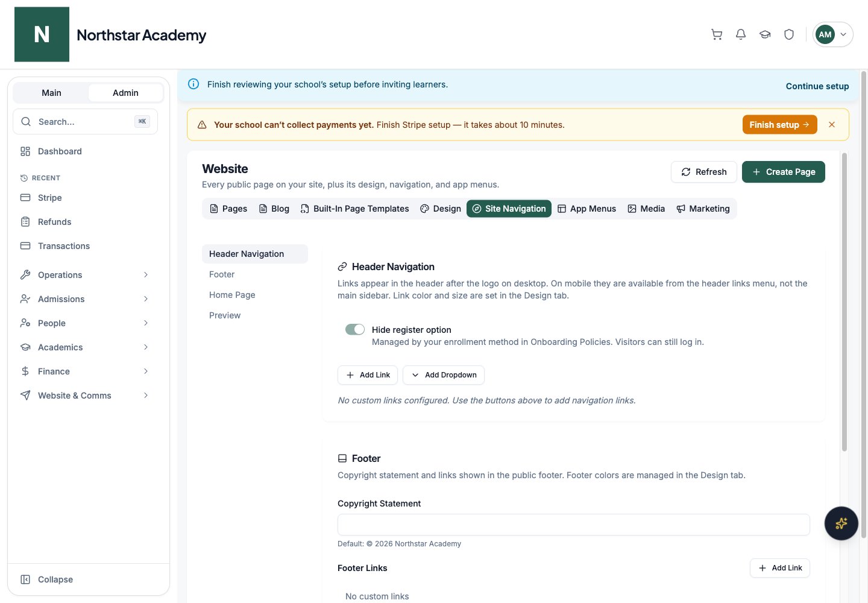This screenshot has height=603, width=868.
Task: Expand the Website & Comms chevron
Action: [146, 396]
